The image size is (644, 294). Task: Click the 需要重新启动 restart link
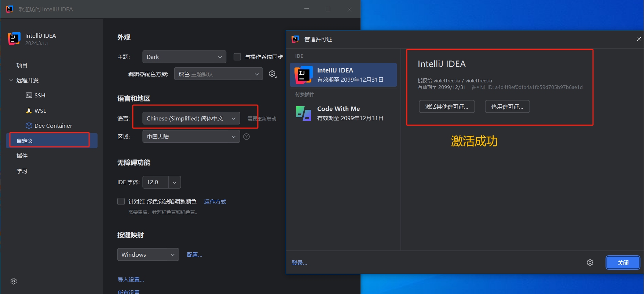click(262, 119)
